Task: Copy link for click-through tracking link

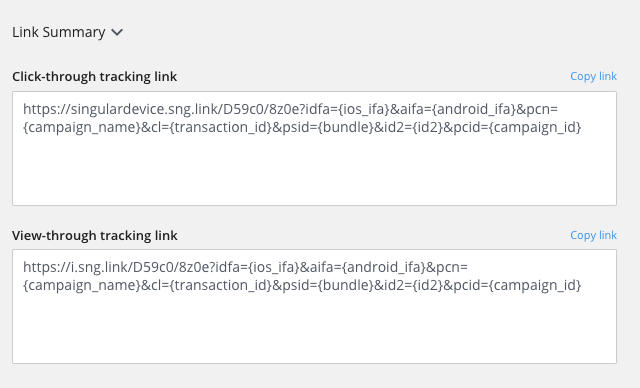Action: 593,76
